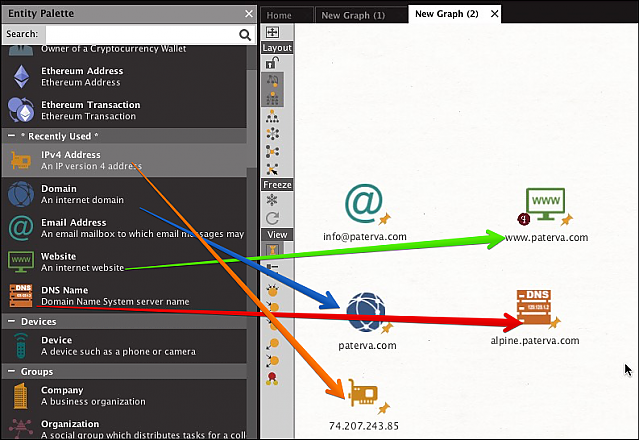
Task: Select the Email Address palette entity
Action: tap(124, 228)
